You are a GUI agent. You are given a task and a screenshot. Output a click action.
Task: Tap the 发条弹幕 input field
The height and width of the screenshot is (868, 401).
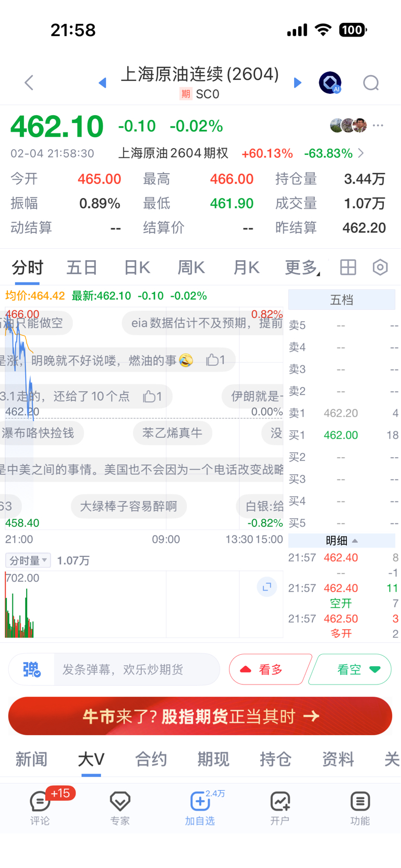[x=137, y=669]
